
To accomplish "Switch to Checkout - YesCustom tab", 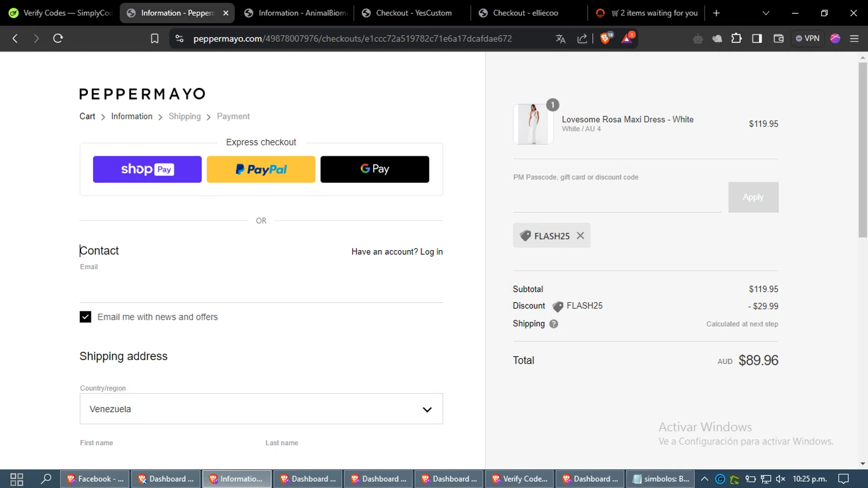I will pos(412,13).
